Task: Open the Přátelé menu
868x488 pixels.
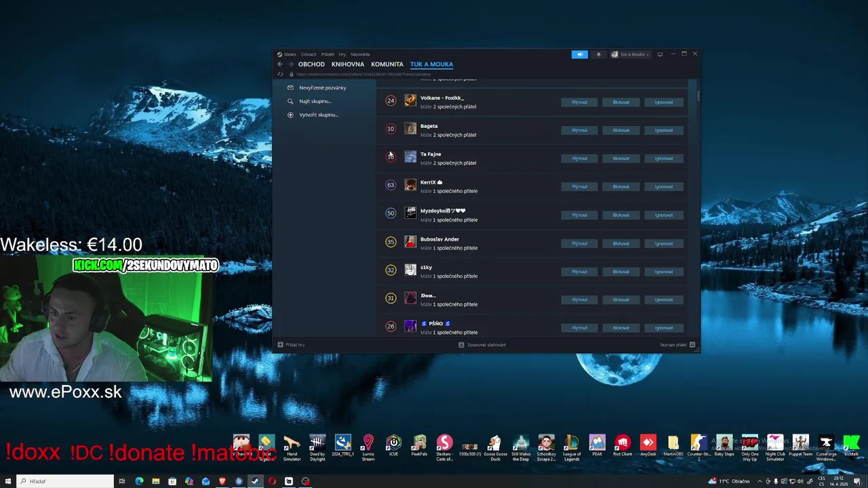Action: tap(328, 54)
